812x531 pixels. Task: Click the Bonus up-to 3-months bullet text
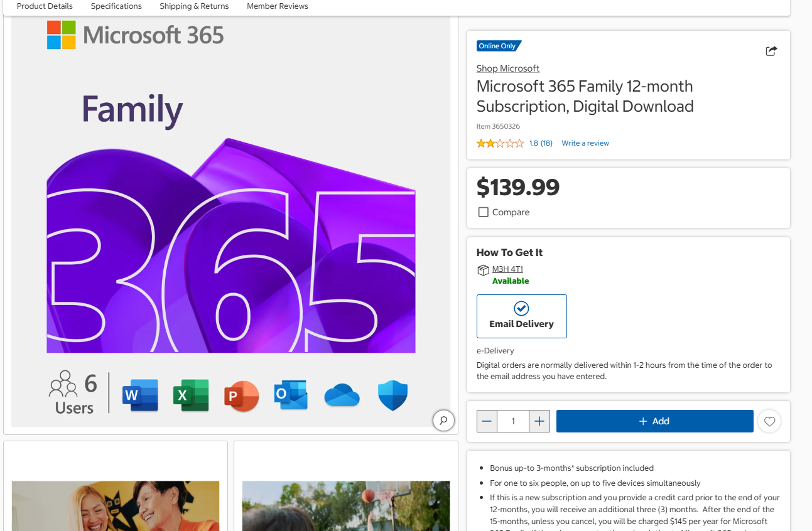tap(572, 468)
